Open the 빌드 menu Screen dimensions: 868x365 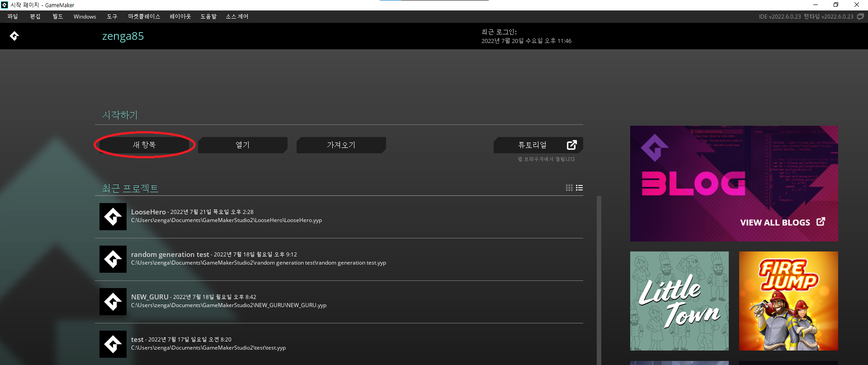pos(58,16)
